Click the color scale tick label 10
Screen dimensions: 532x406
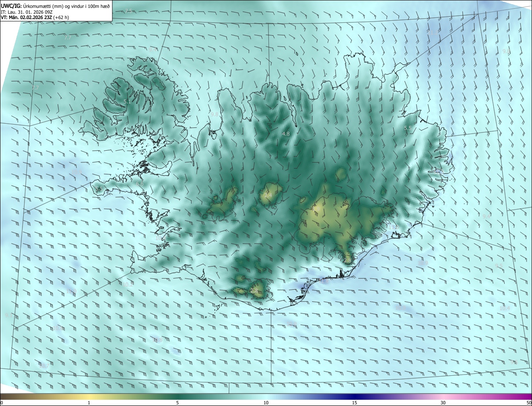(x=266, y=403)
